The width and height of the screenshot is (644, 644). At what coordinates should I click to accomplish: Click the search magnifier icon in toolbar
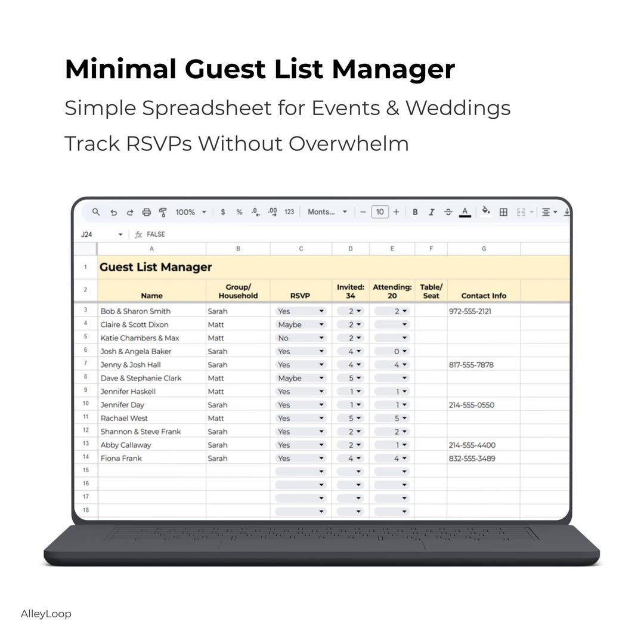click(95, 212)
